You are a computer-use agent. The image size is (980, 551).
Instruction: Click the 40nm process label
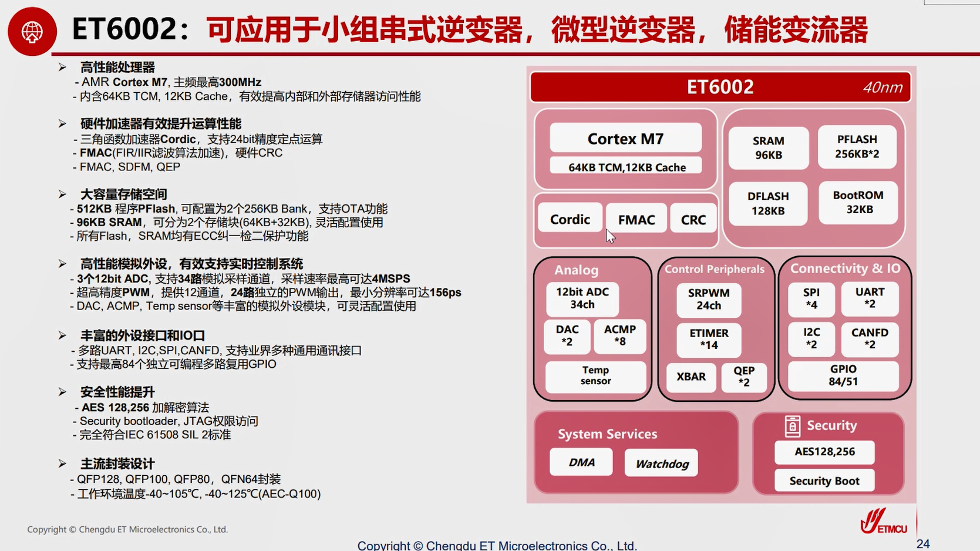coord(882,88)
